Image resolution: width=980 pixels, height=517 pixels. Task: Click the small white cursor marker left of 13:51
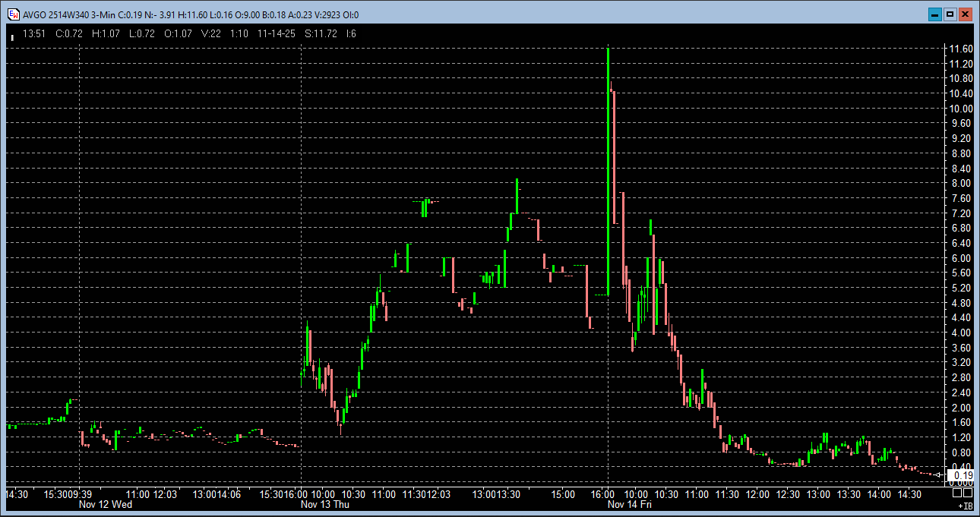coord(12,36)
